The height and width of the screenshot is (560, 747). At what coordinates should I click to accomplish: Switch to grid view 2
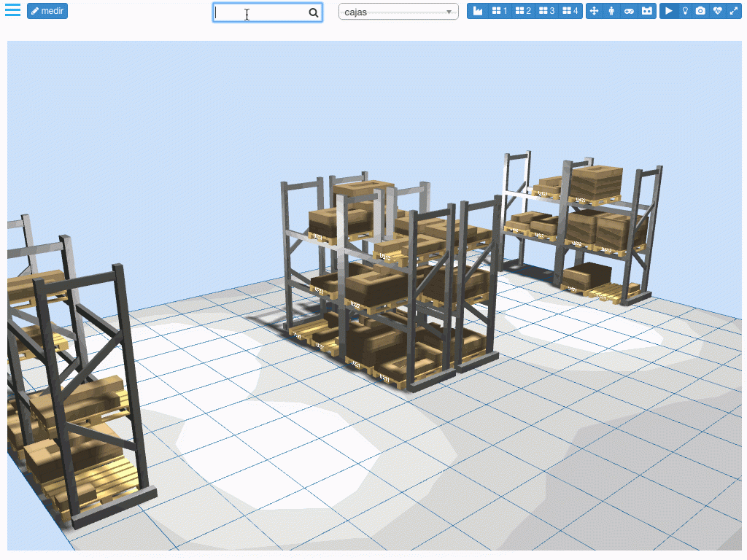coord(524,10)
